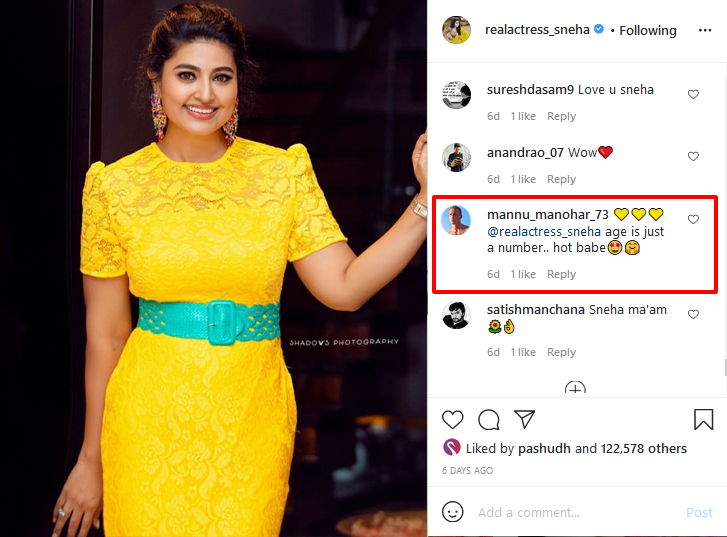Load more comments with the plus circle
727x537 pixels.
click(x=575, y=387)
